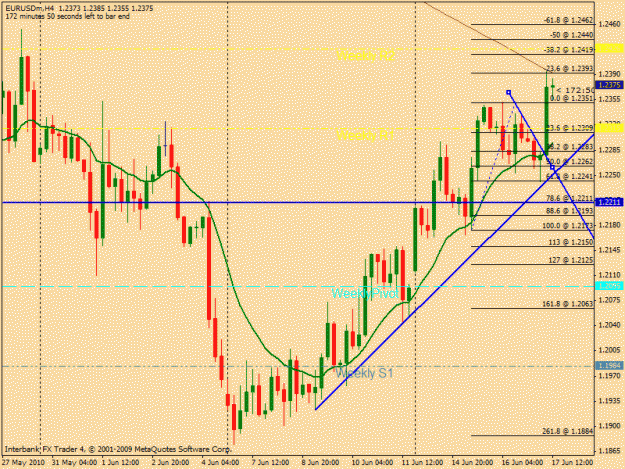Click the Fibonacci label '-61.8 @ 1.2462'
This screenshot has height=469, width=625.
(568, 20)
